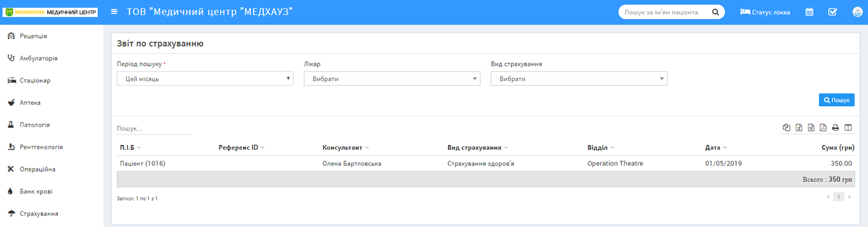Image resolution: width=868 pixels, height=227 pixels.
Task: Click the blue Пошук button
Action: coord(837,100)
